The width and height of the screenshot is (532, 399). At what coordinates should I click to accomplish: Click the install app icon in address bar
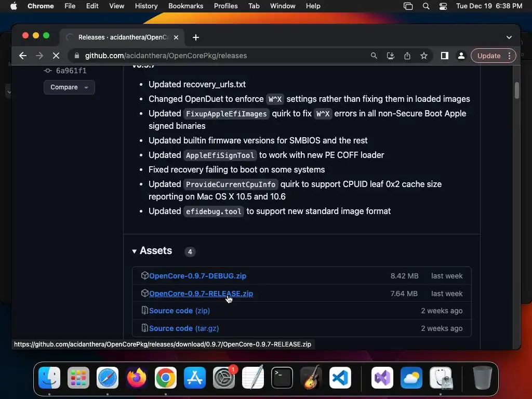(x=391, y=56)
